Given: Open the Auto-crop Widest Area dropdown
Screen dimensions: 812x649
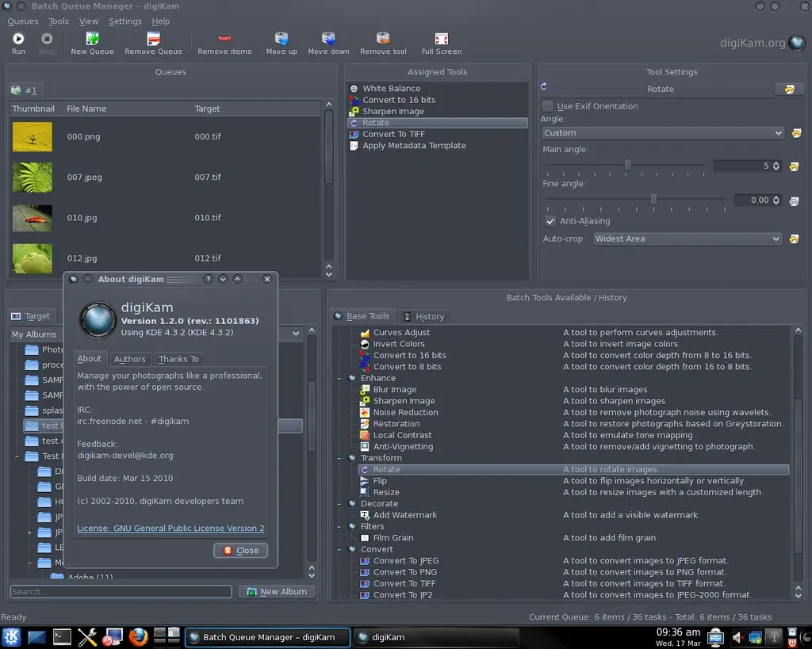Looking at the screenshot, I should click(x=688, y=239).
